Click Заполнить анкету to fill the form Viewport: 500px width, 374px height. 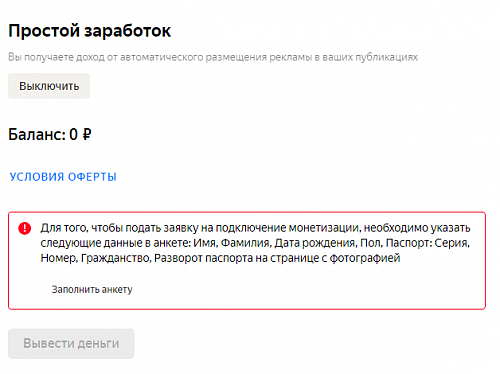coord(92,289)
